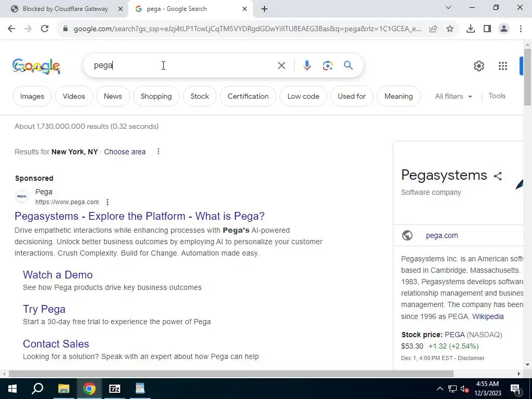Bookmark this page with the star icon
The image size is (532, 399).
tap(450, 29)
